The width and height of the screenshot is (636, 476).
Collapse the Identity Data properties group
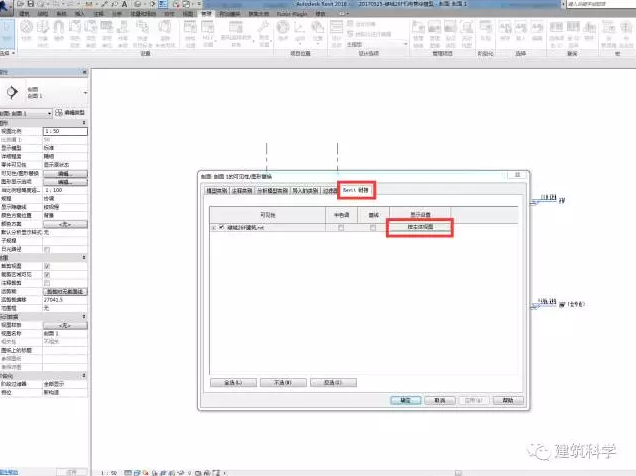[84, 316]
